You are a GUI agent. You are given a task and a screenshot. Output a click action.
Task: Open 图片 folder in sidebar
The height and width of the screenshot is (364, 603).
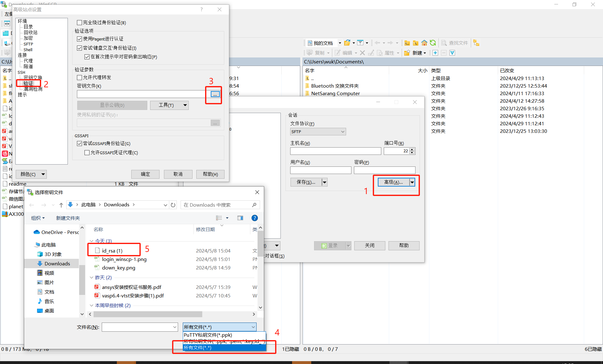click(46, 282)
